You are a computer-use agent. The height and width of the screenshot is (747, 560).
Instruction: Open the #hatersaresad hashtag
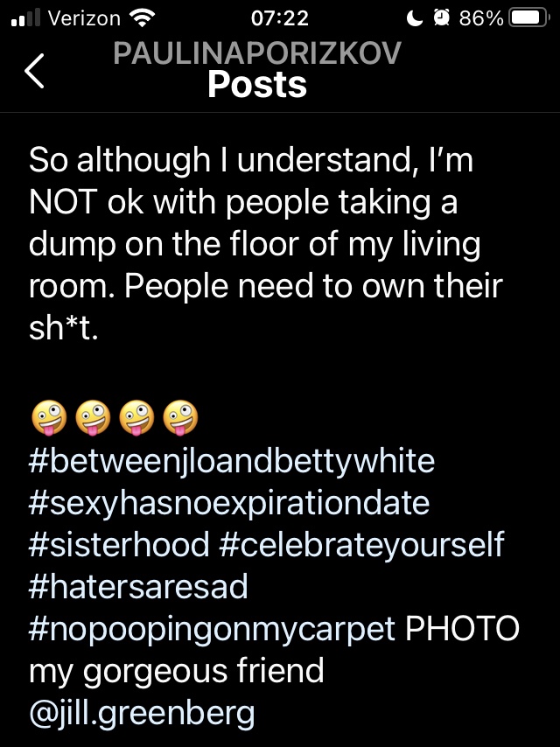coord(138,587)
